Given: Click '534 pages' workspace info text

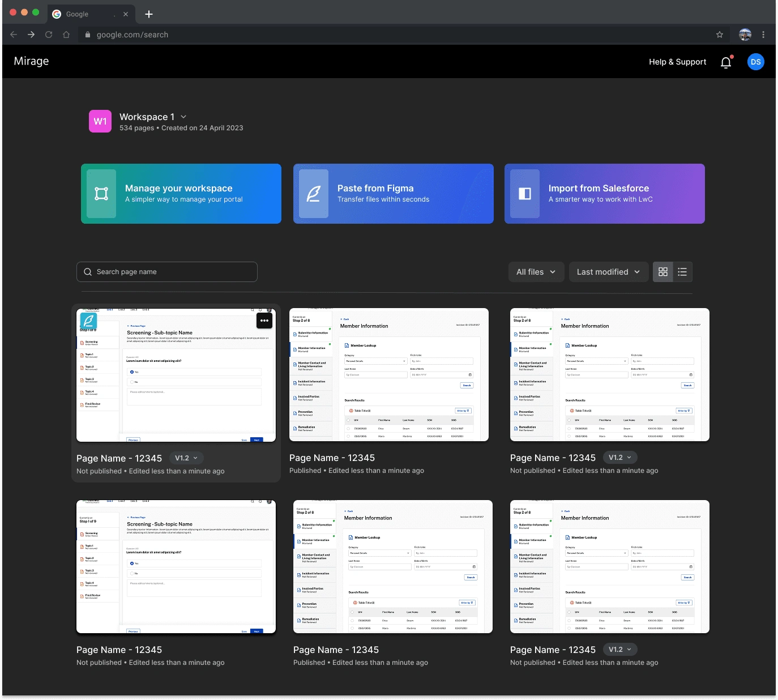Looking at the screenshot, I should 136,128.
